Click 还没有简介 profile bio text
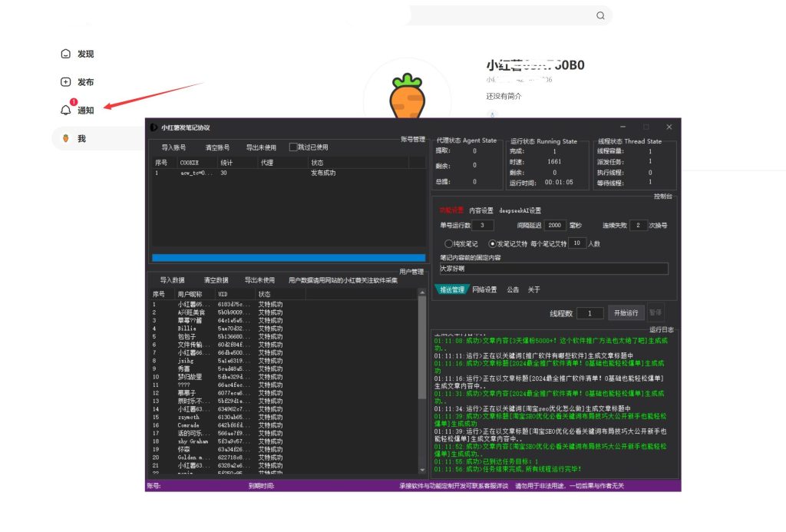Screen dimensions: 786x532 [504, 96]
